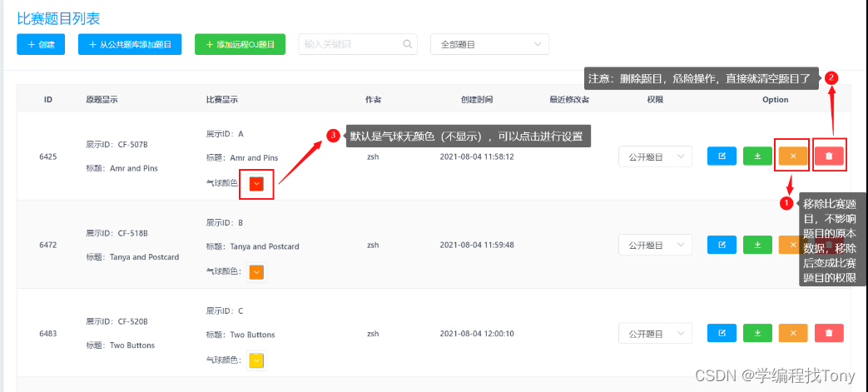Click text 展示ID：CF-507B

coord(117,145)
